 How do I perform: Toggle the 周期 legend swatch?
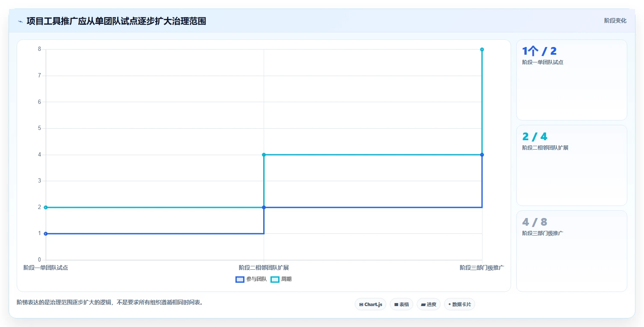275,280
